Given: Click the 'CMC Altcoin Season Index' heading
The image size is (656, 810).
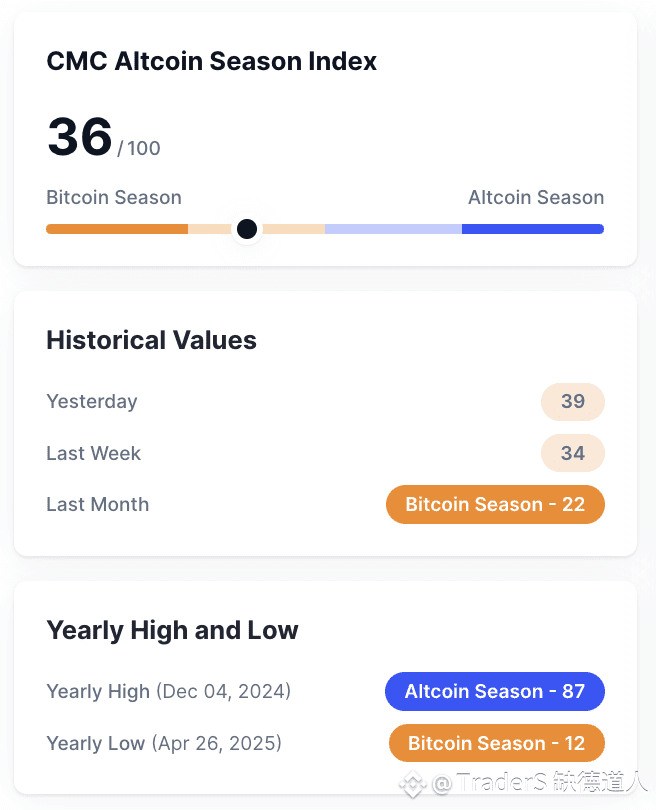Looking at the screenshot, I should (212, 61).
